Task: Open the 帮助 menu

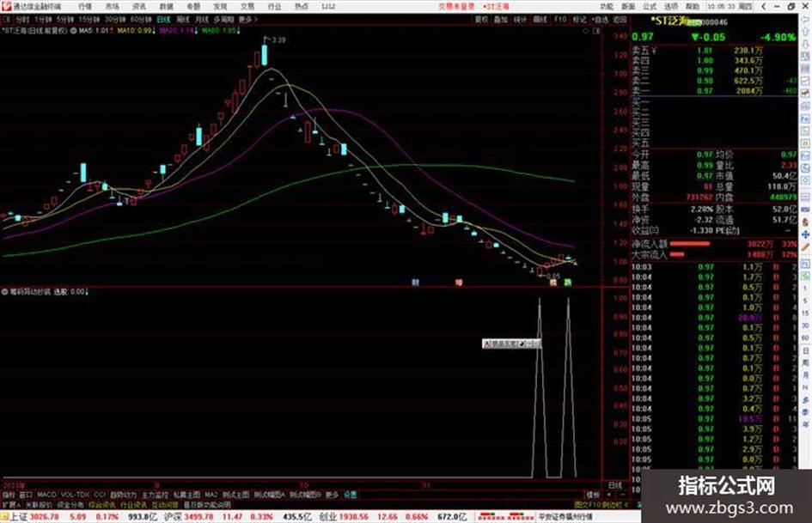Action: pyautogui.click(x=693, y=6)
